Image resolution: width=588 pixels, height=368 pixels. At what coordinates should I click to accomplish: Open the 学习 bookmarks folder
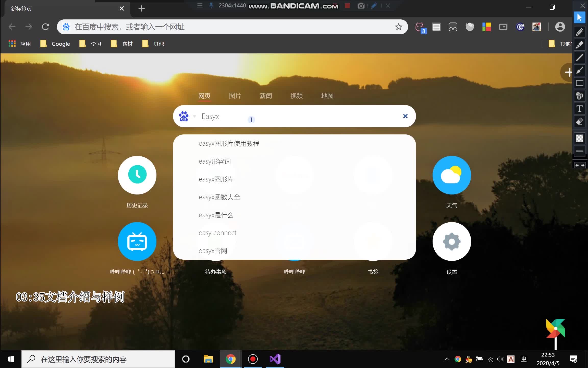click(90, 44)
